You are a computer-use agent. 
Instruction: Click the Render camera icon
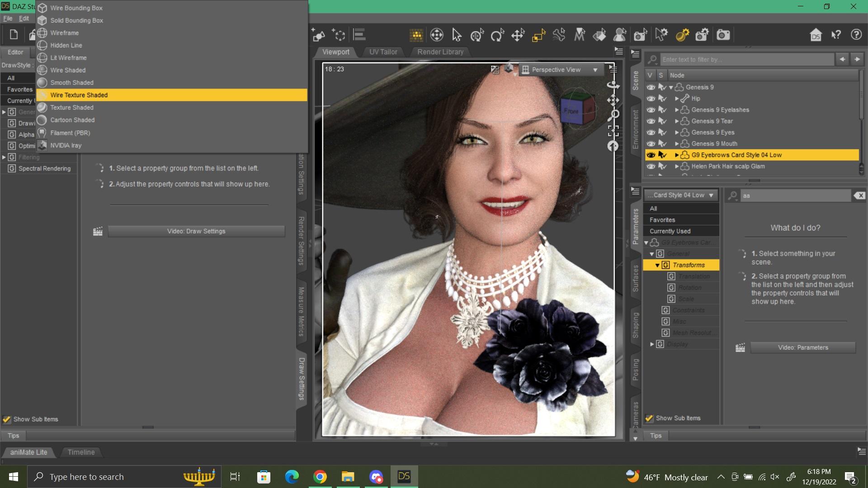point(723,35)
